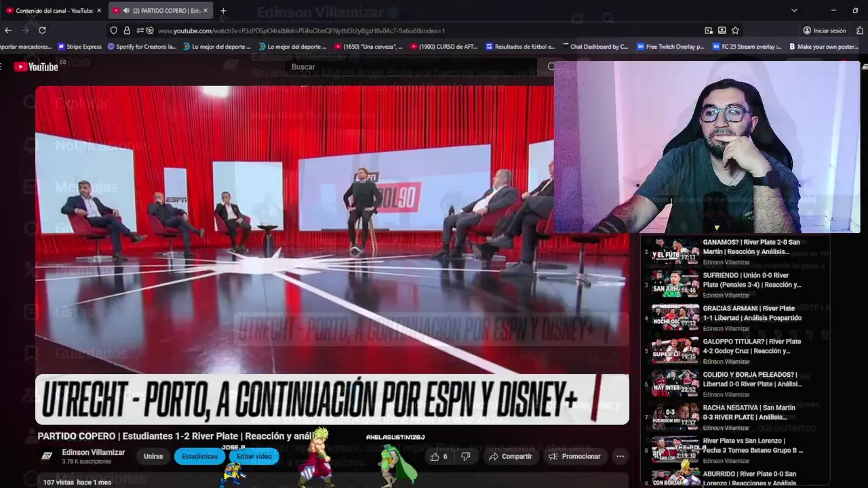This screenshot has height=488, width=868.
Task: Open GRACIAS ARMANI River Plate 1-1 Libertad thumbnail
Action: pyautogui.click(x=675, y=317)
